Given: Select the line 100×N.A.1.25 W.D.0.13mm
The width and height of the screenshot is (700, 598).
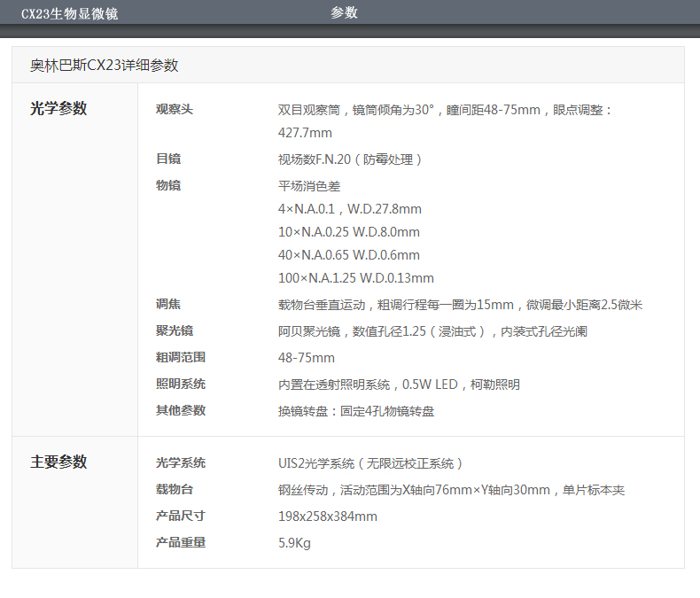Looking at the screenshot, I should click(x=356, y=278).
